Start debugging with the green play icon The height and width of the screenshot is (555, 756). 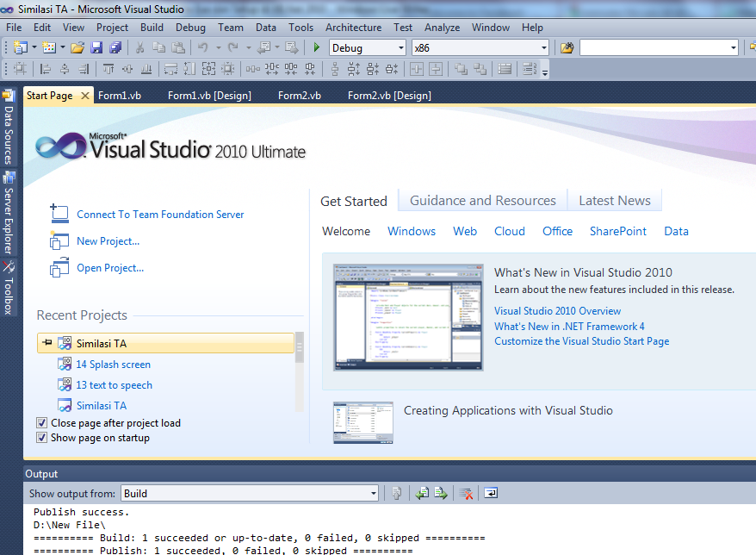tap(316, 47)
